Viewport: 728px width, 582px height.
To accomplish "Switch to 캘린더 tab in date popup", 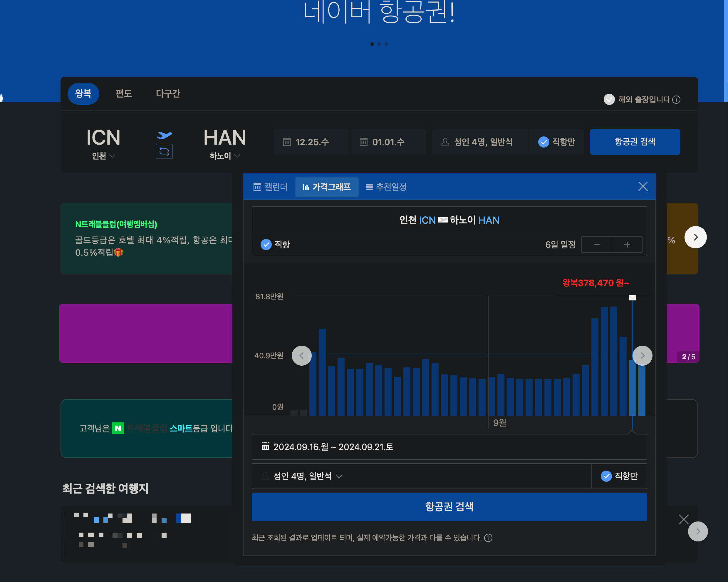I will (270, 187).
